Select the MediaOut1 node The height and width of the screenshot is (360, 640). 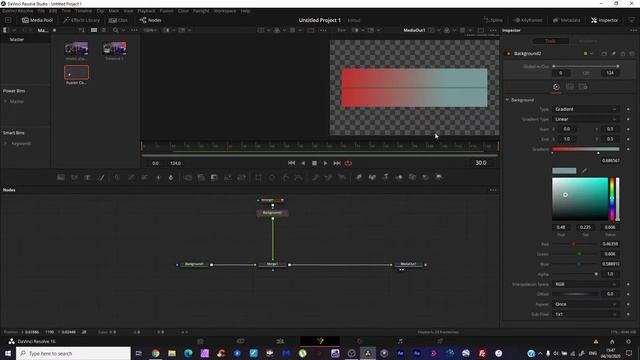click(x=408, y=264)
